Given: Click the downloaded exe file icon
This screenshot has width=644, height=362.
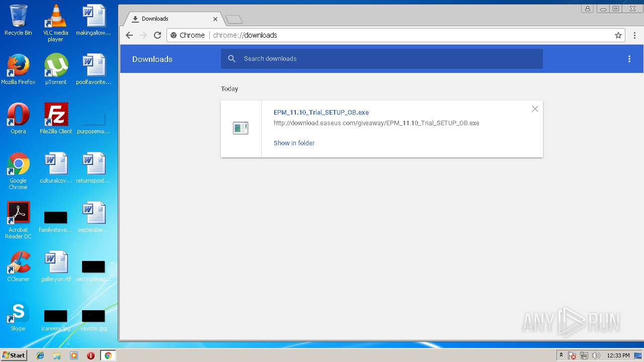Looking at the screenshot, I should 240,128.
